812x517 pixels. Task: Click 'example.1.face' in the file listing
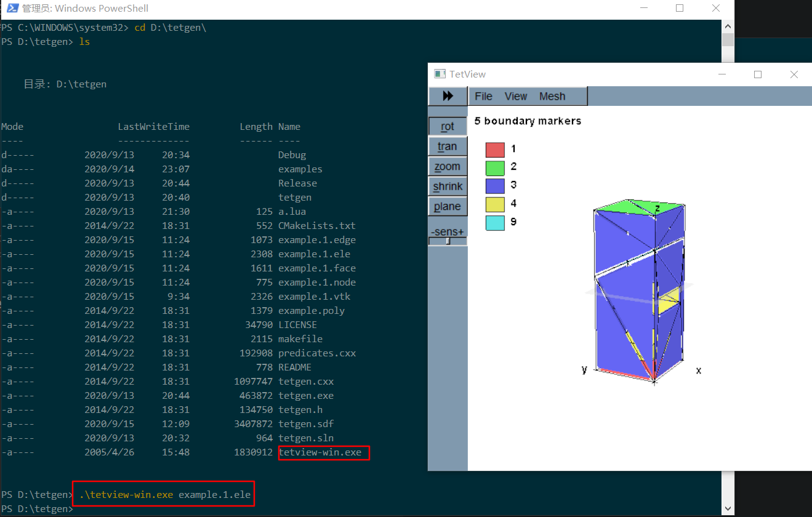[317, 268]
